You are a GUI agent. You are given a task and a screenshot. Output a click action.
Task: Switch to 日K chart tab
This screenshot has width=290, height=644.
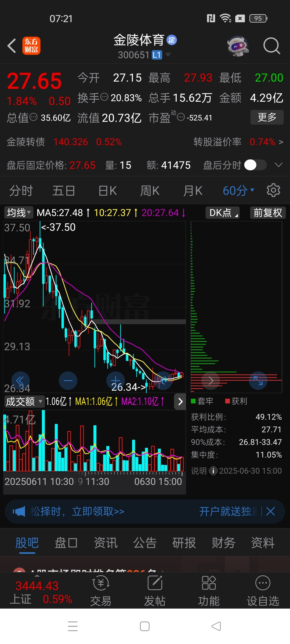(x=107, y=191)
